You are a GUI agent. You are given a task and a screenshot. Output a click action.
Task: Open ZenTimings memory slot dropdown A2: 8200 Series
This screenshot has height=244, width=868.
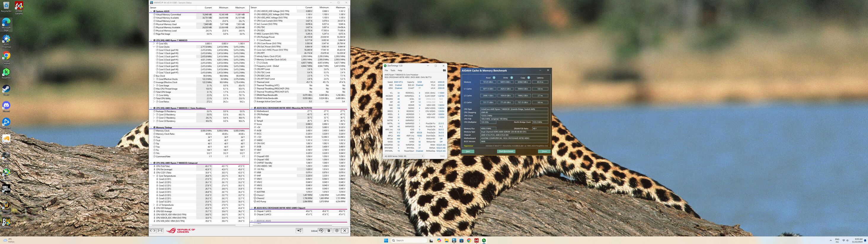click(x=404, y=156)
